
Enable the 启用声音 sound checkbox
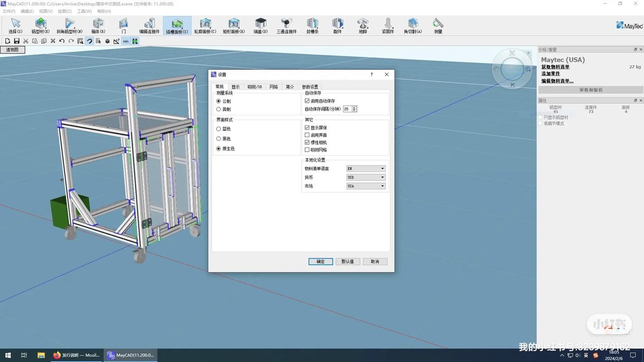(307, 135)
